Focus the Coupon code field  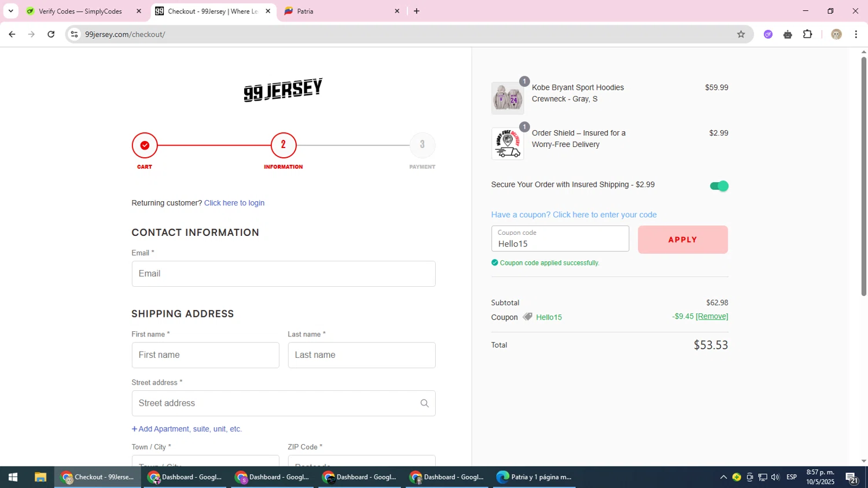pos(560,239)
